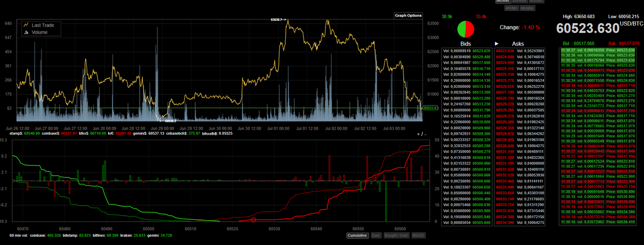The height and width of the screenshot is (245, 644).
Task: Click the 11:38:19 trade row vol 0,00001648
Action: point(599,191)
